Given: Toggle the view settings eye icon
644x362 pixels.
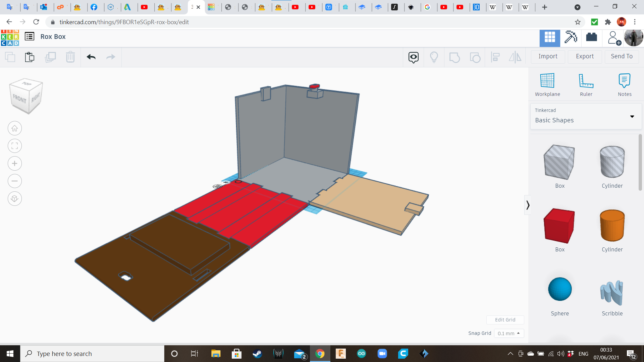Looking at the screenshot, I should [x=413, y=57].
